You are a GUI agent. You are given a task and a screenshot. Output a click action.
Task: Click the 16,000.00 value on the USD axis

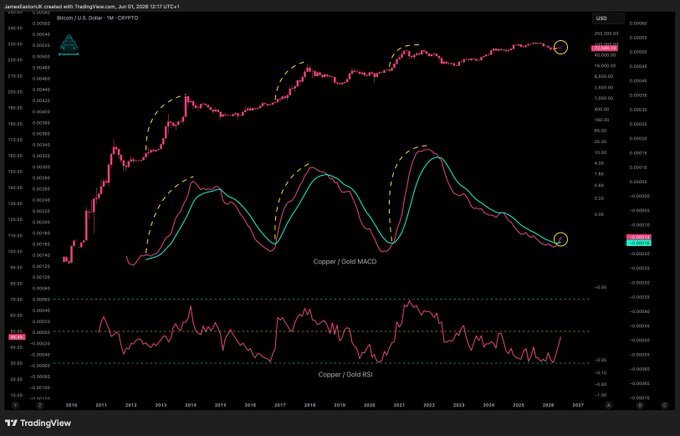pyautogui.click(x=604, y=66)
